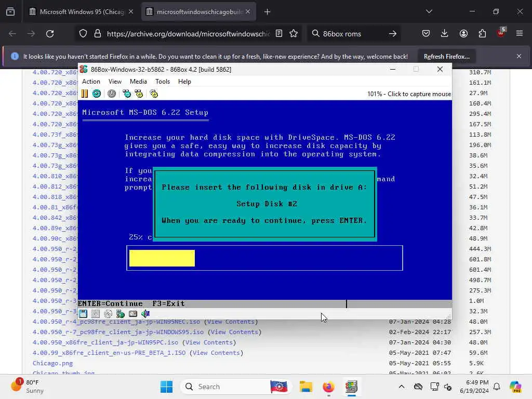
Task: Expand the list all tabs chevron
Action: pyautogui.click(x=429, y=11)
